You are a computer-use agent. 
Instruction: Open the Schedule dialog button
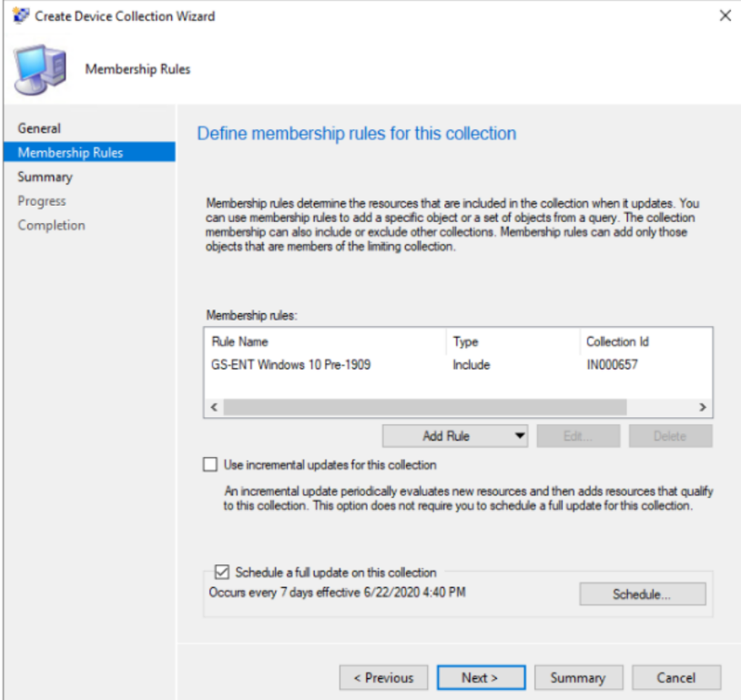(643, 594)
